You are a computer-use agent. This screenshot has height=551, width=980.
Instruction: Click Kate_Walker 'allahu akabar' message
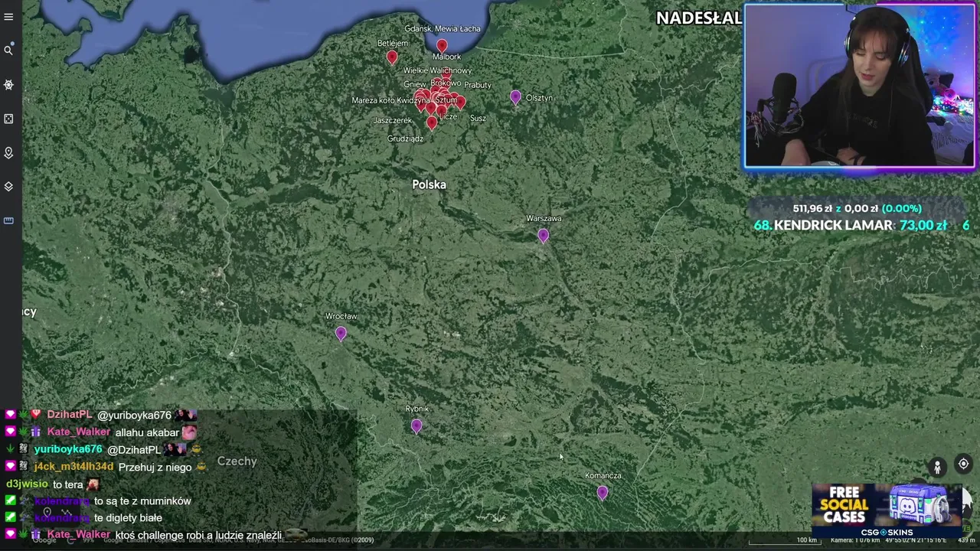pyautogui.click(x=147, y=432)
